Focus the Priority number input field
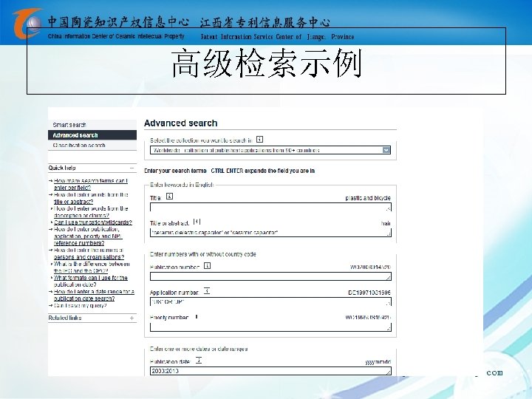This screenshot has height=399, width=532. point(270,327)
